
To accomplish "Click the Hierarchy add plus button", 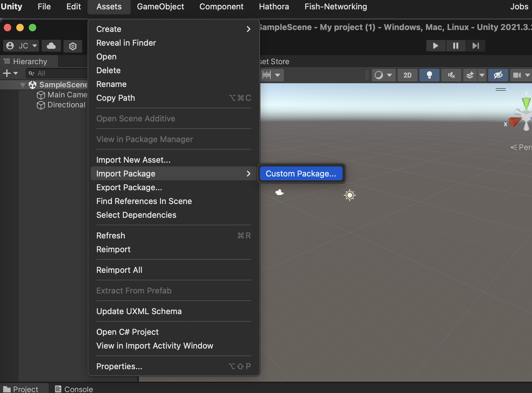I will [x=7, y=73].
